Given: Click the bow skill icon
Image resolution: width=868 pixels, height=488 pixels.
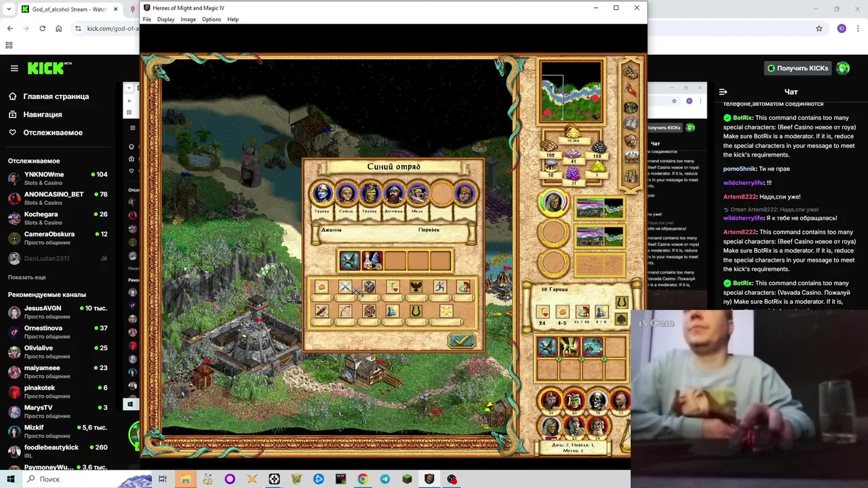Looking at the screenshot, I should point(345,311).
